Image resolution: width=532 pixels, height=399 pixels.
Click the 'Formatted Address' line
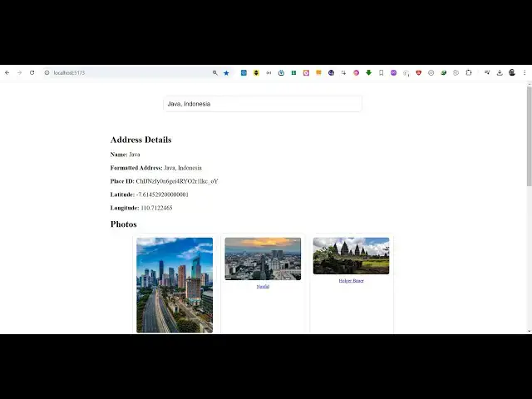tap(156, 168)
